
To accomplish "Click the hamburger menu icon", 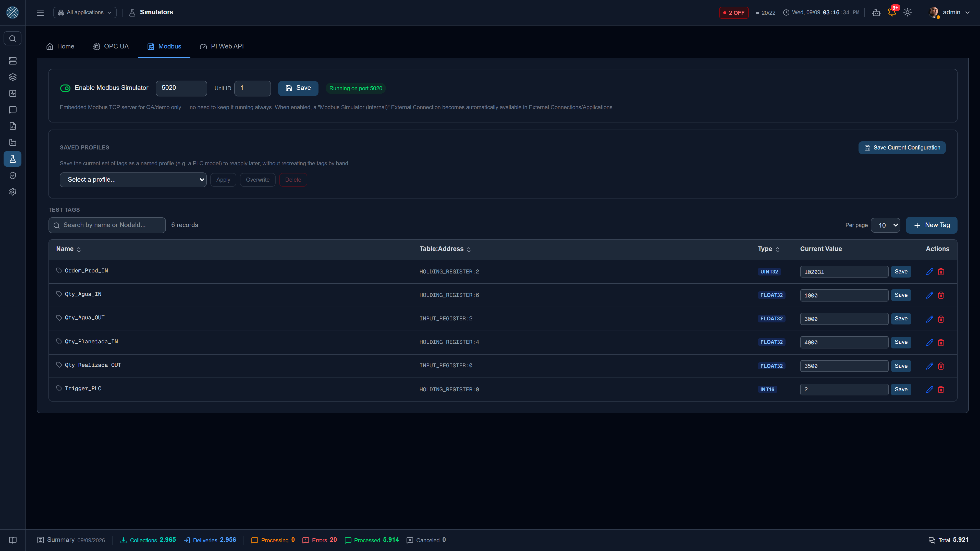I will pyautogui.click(x=40, y=12).
